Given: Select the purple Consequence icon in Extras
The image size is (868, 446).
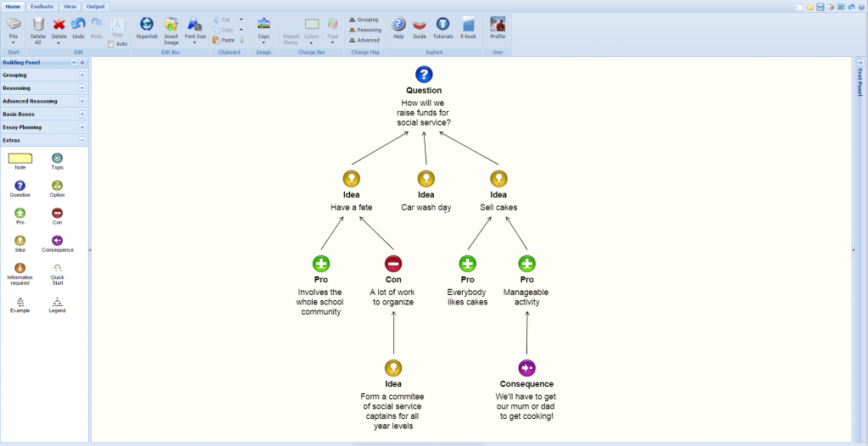Looking at the screenshot, I should [x=58, y=241].
